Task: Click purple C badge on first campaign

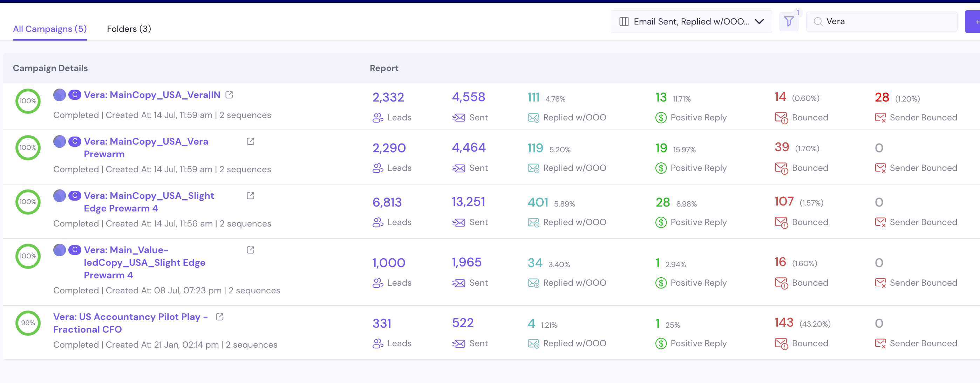Action: (x=75, y=95)
